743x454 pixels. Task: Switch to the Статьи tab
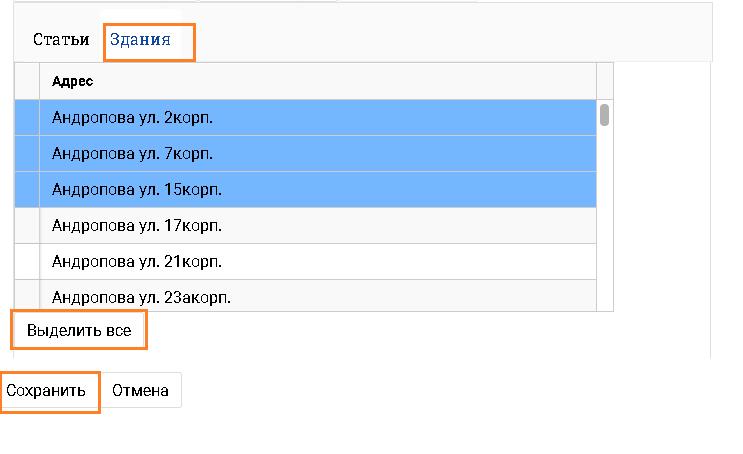[60, 40]
